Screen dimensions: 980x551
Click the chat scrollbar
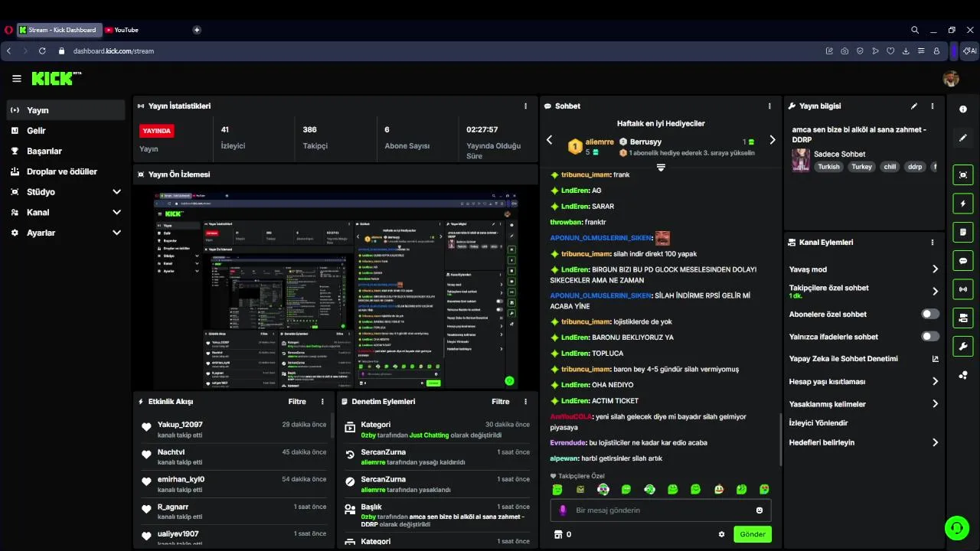click(780, 440)
